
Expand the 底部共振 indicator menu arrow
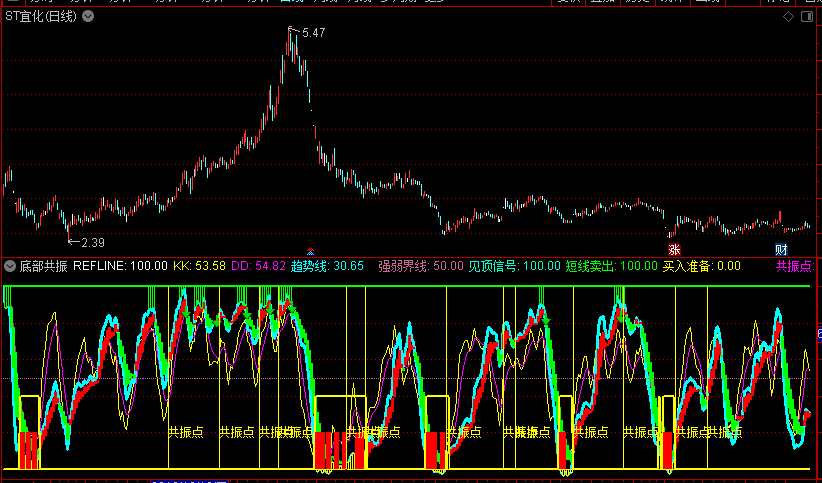[9, 266]
